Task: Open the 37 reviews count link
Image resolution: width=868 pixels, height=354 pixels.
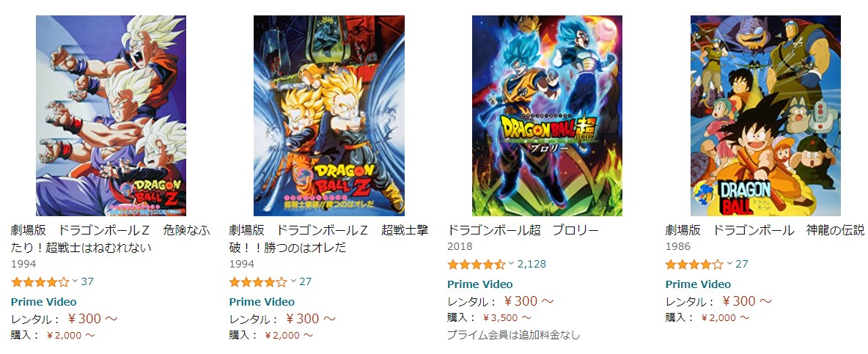Action: click(87, 282)
